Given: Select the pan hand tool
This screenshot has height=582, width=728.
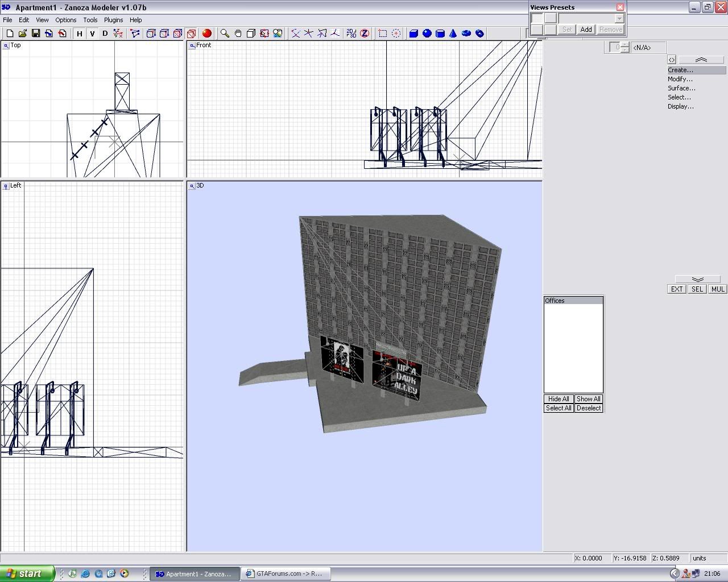Looking at the screenshot, I should pyautogui.click(x=238, y=34).
